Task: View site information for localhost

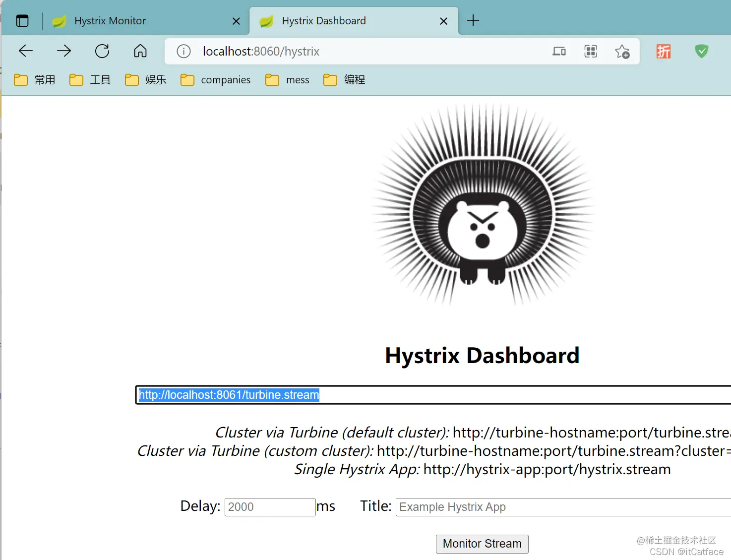Action: 183,51
